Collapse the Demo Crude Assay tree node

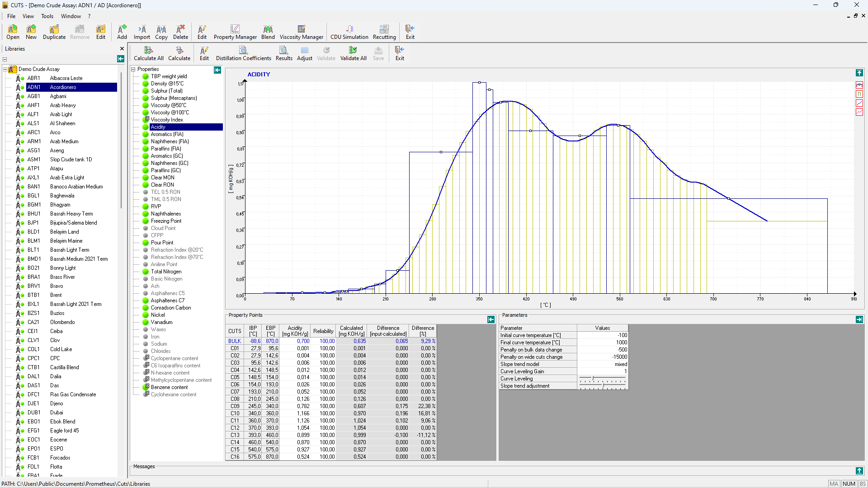[x=5, y=69]
